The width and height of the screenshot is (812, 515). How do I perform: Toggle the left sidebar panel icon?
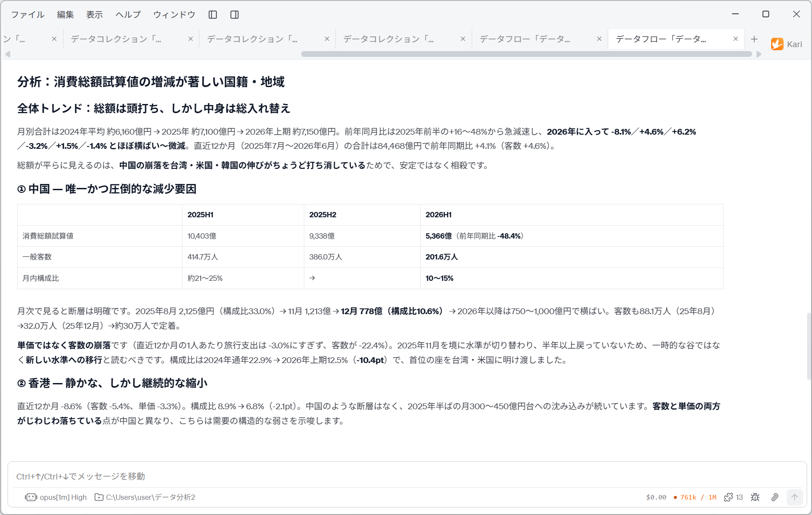[213, 15]
